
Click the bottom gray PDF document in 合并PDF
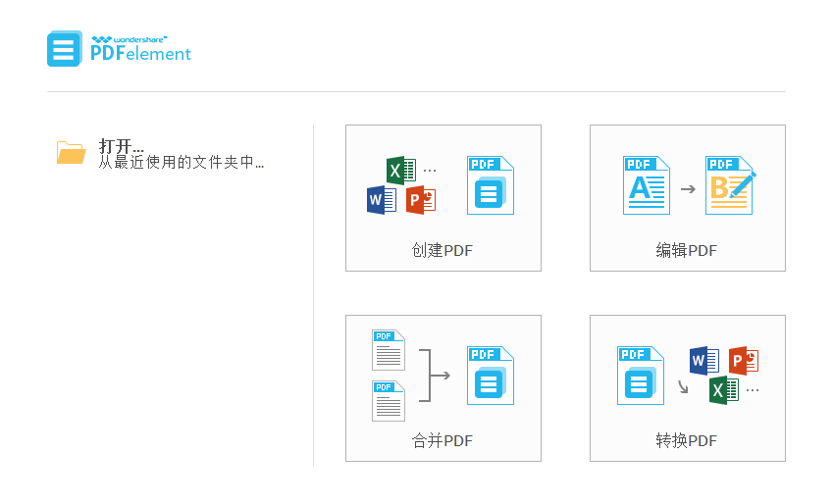[389, 401]
